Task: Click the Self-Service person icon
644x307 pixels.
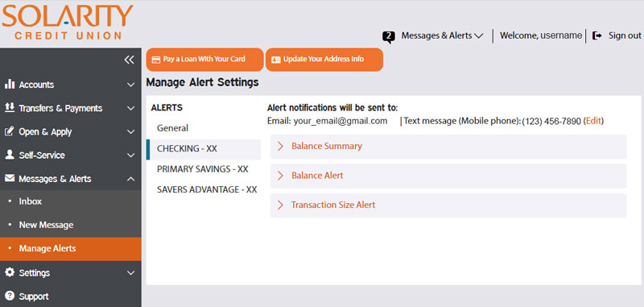Action: [10, 155]
